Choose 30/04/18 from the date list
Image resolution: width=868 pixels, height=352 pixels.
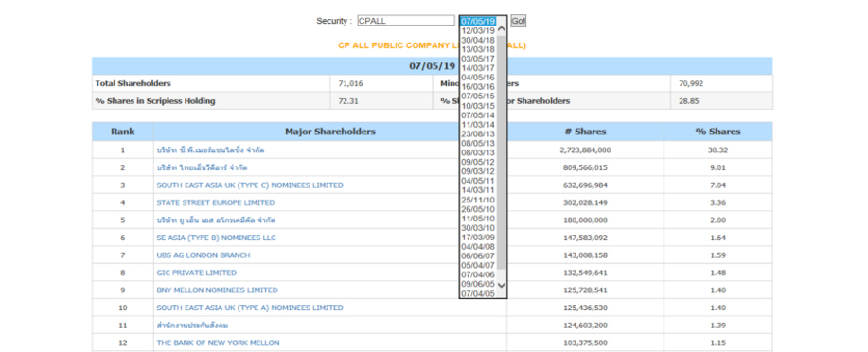[478, 40]
